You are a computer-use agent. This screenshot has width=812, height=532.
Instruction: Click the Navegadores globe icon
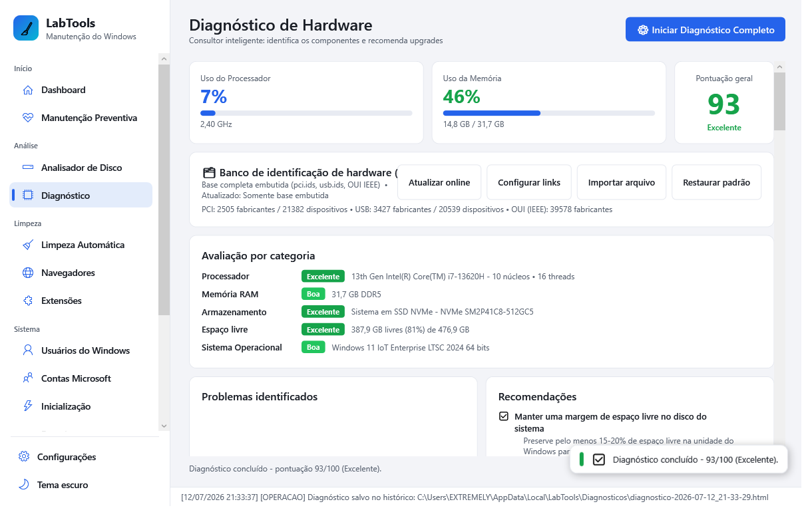[28, 273]
